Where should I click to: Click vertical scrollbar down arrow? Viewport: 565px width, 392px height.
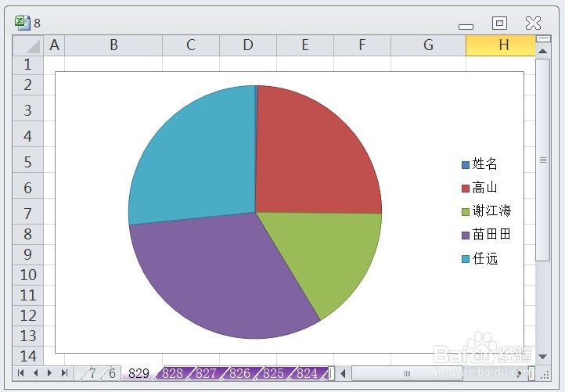[542, 356]
